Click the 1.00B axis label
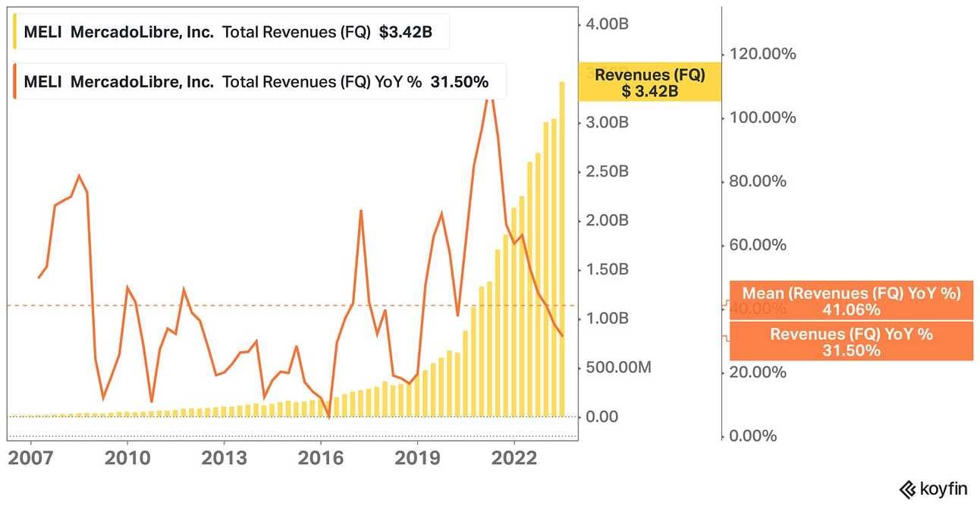Image resolution: width=980 pixels, height=506 pixels. (608, 319)
